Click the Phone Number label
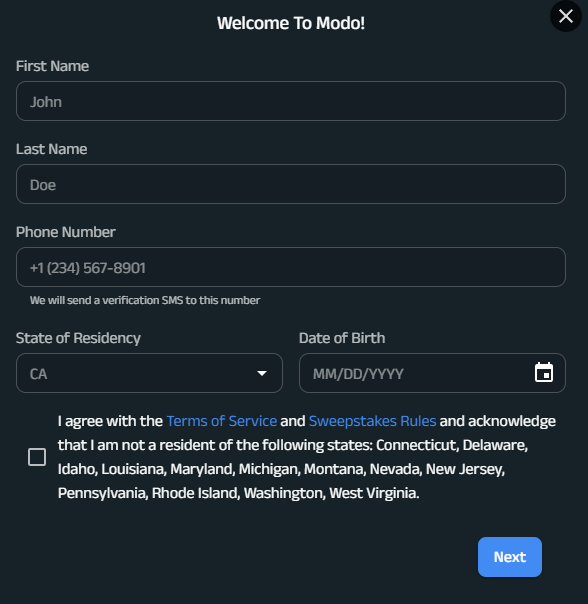This screenshot has height=604, width=588. click(x=66, y=232)
